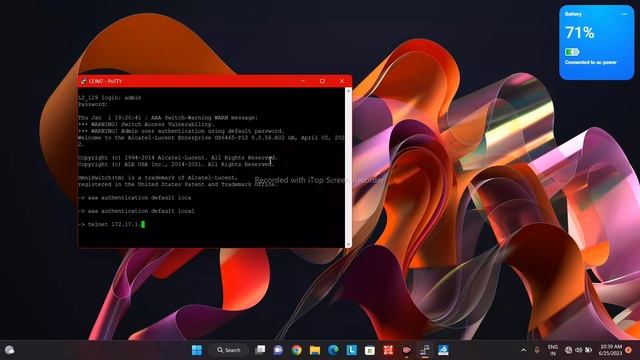The height and width of the screenshot is (360, 640).
Task: Click the 'Admin user authentication using default password' line
Action: 181,131
